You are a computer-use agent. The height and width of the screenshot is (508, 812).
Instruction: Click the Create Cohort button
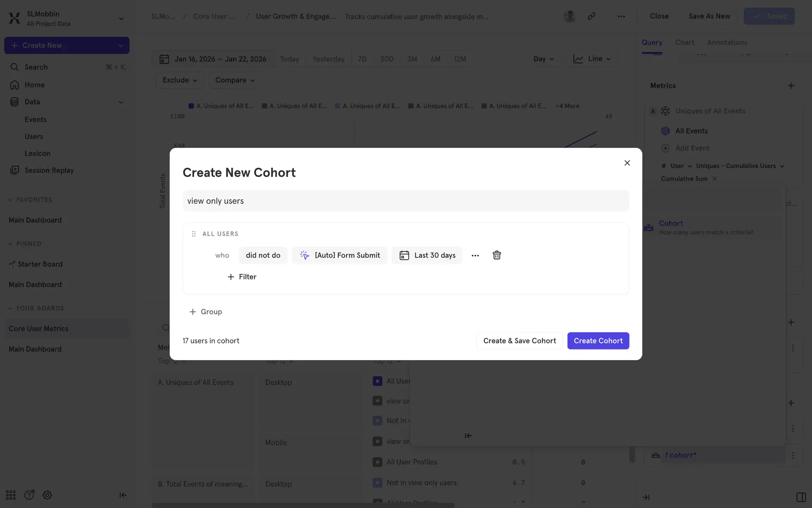coord(598,341)
